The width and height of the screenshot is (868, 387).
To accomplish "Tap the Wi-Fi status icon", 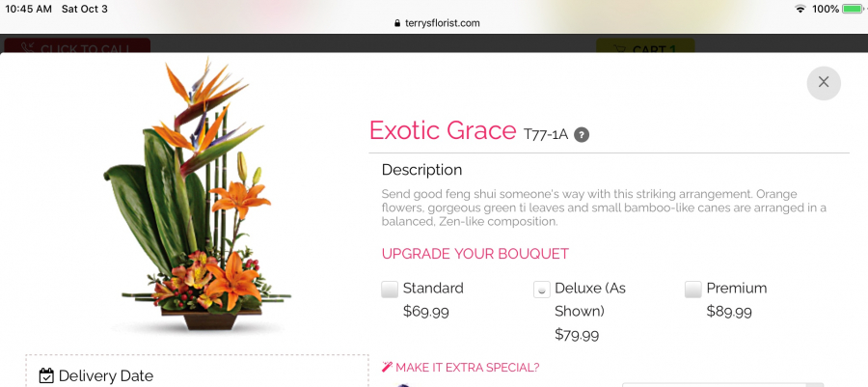I will (x=800, y=9).
